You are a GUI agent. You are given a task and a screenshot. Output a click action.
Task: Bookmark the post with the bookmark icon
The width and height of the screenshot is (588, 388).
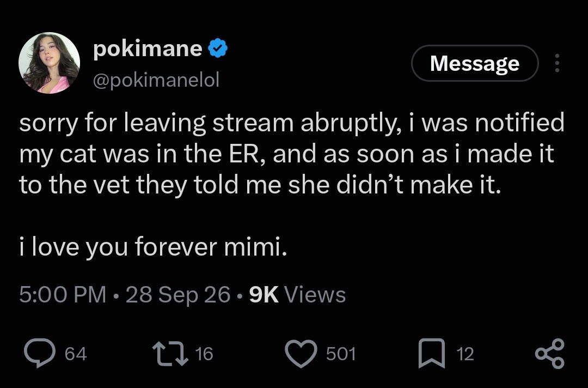click(432, 353)
